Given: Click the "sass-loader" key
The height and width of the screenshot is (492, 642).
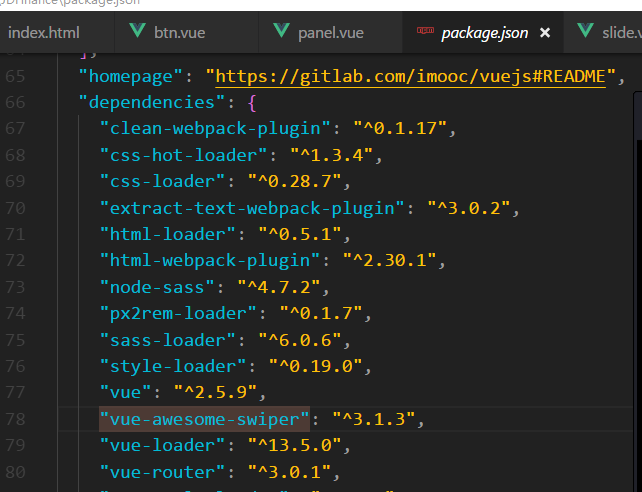Looking at the screenshot, I should pyautogui.click(x=167, y=341).
